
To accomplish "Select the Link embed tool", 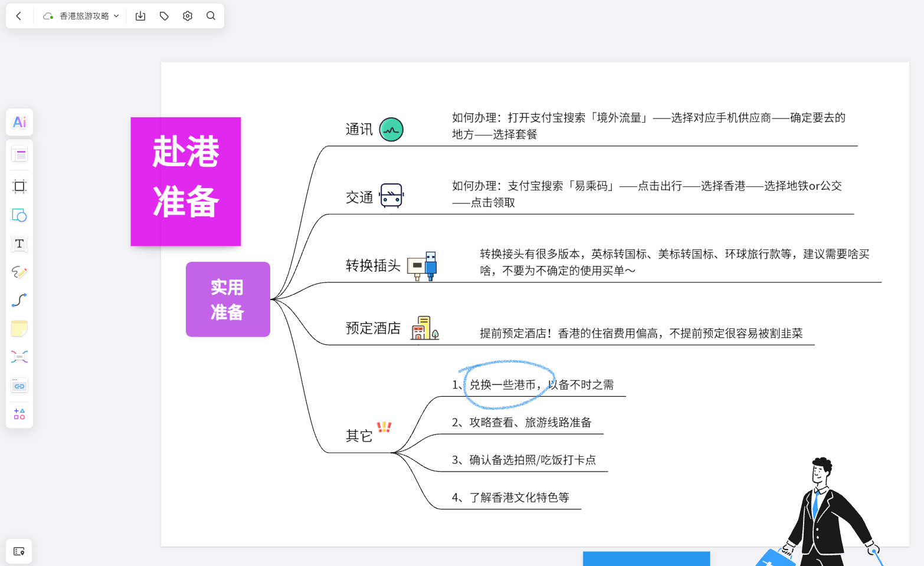I will pos(19,386).
